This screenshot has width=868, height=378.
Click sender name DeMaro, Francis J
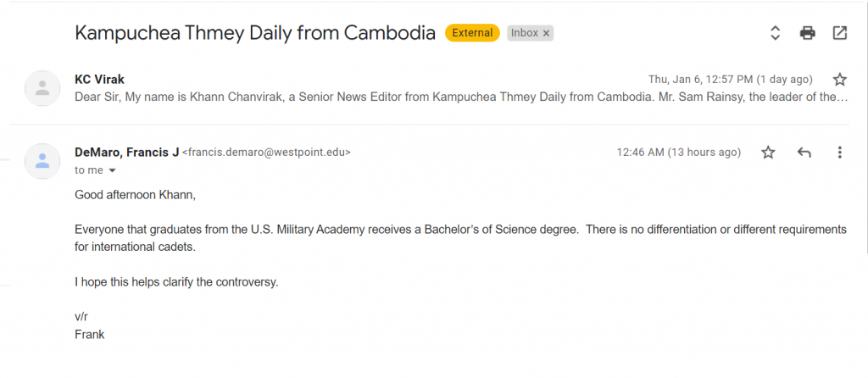127,153
